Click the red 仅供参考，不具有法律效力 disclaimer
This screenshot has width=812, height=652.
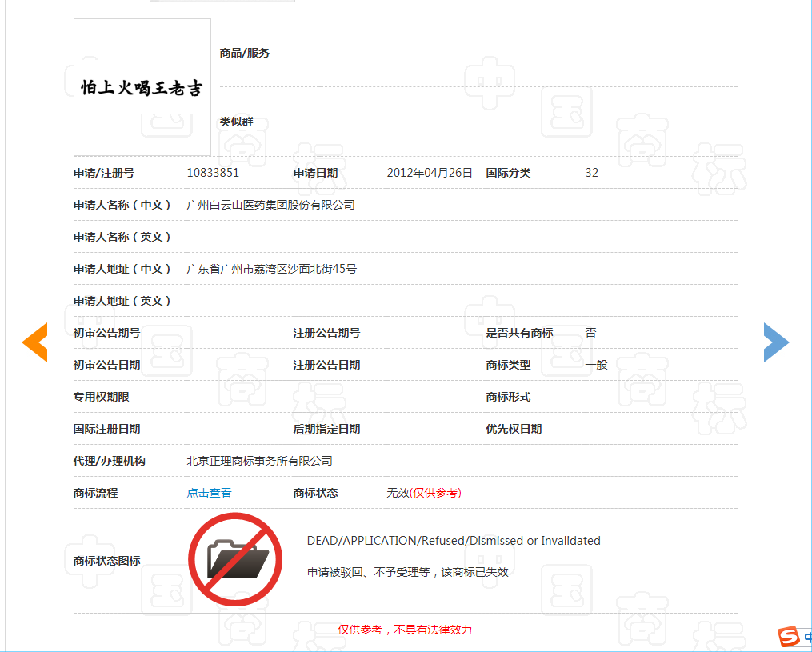tap(405, 630)
